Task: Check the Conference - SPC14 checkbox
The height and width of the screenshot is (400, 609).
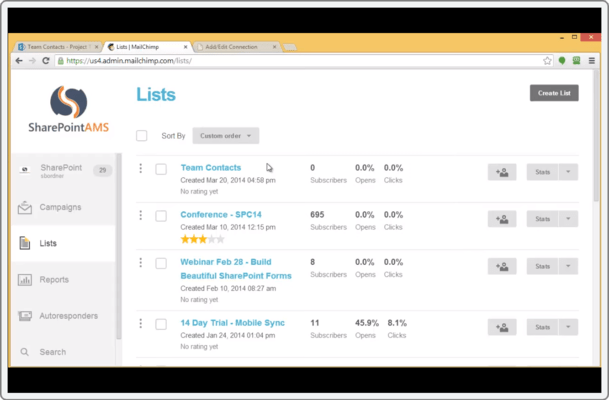Action: tap(161, 216)
